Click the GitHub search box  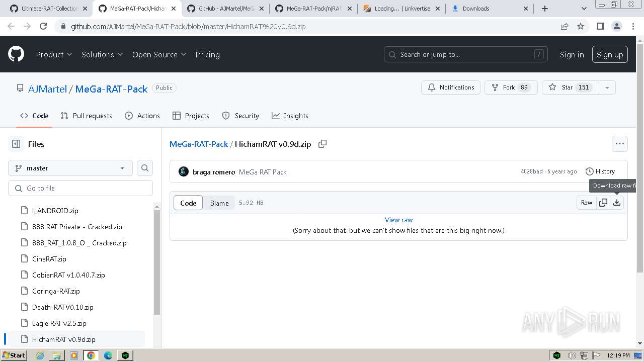coord(466,54)
